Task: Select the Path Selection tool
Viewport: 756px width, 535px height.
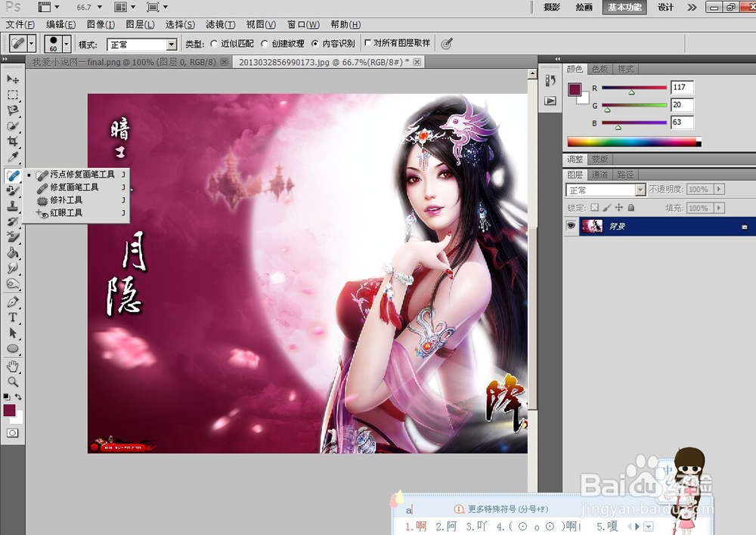Action: coord(13,332)
